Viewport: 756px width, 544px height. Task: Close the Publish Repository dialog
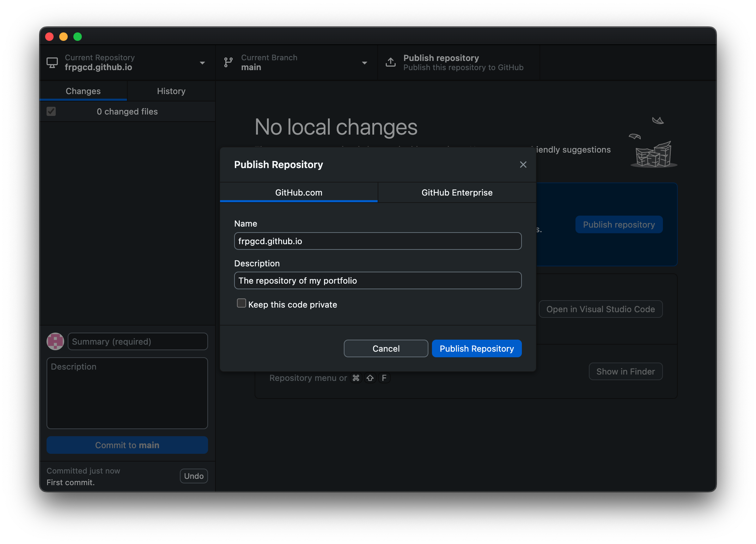pos(523,165)
